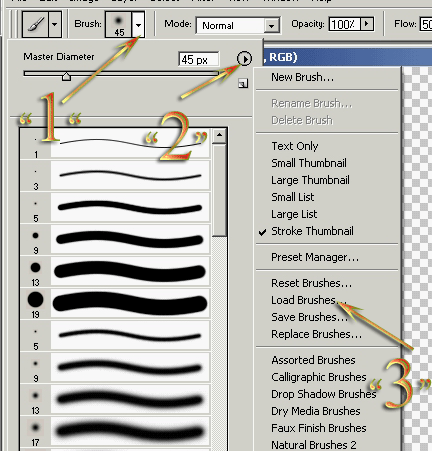
Task: Choose Large List view option
Action: [x=294, y=214]
